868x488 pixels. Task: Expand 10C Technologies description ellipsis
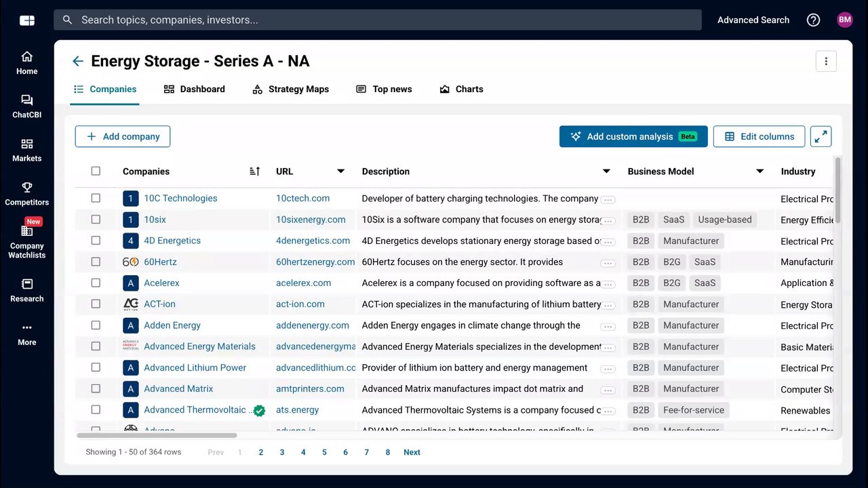click(608, 199)
